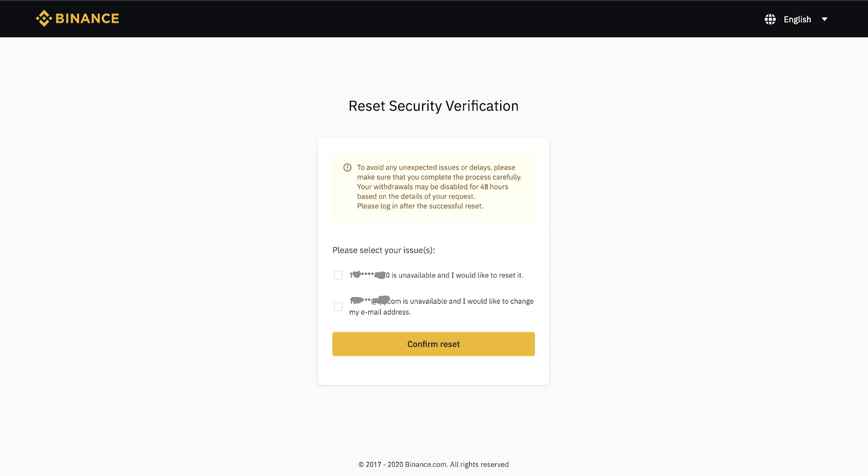Screen dimensions: 868x476
Task: Click the 'To avoid any unexpected issues' line
Action: [436, 168]
